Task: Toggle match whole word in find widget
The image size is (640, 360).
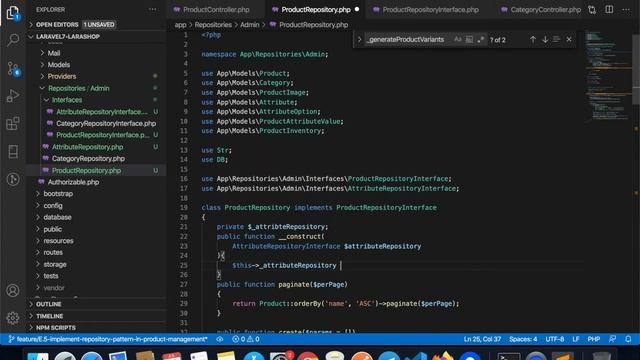Action: click(x=469, y=40)
